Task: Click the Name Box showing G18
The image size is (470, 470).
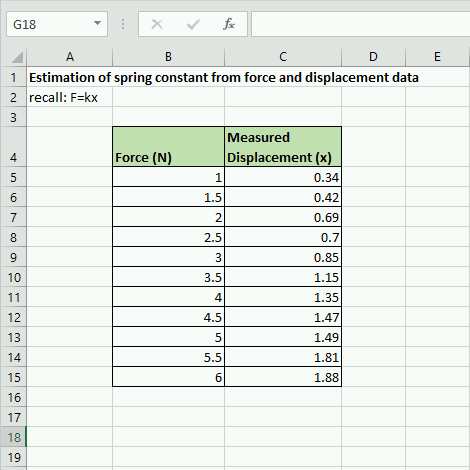Action: click(57, 24)
